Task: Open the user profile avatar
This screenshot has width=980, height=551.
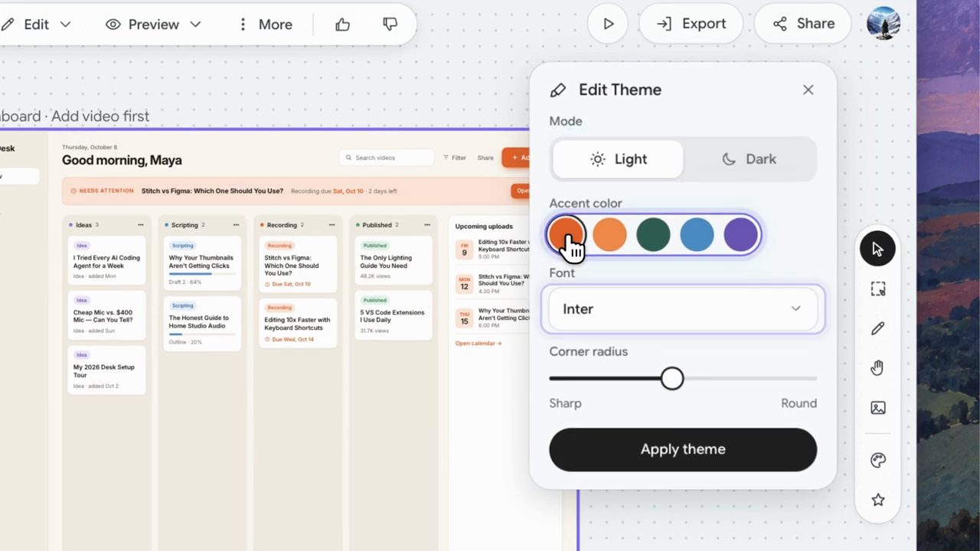Action: 884,24
